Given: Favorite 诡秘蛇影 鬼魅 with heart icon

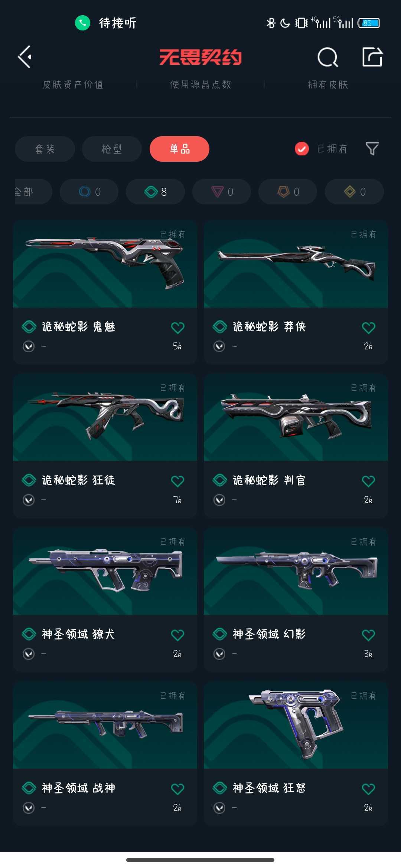Looking at the screenshot, I should pos(177,328).
